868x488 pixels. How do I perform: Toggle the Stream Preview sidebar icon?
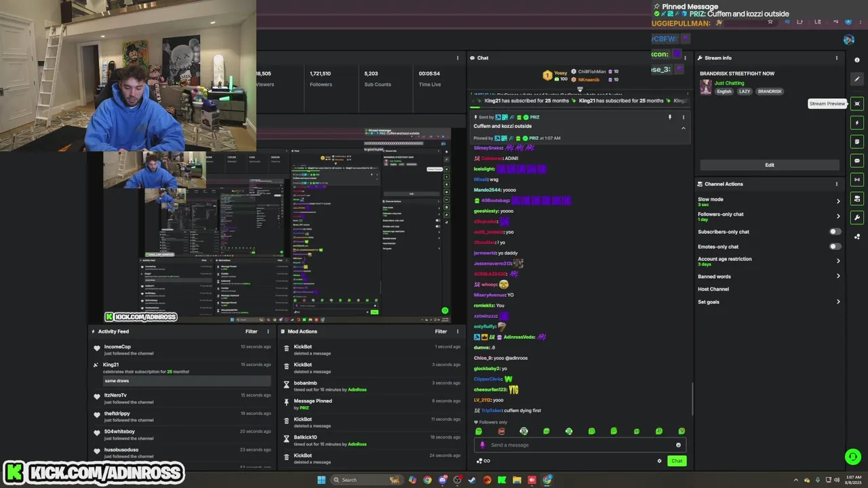[857, 104]
